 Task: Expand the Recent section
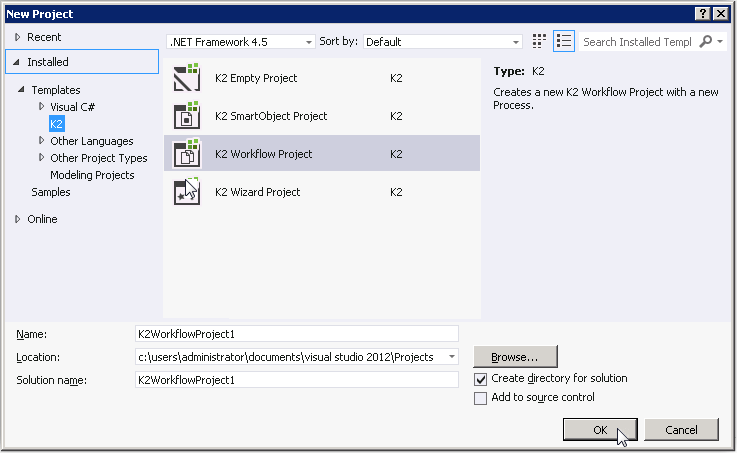click(18, 37)
